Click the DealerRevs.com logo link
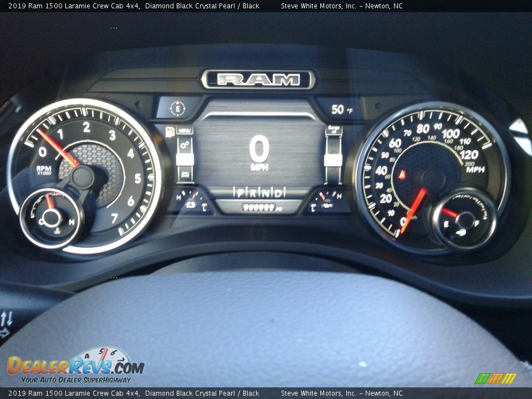Image resolution: width=532 pixels, height=399 pixels. click(75, 367)
